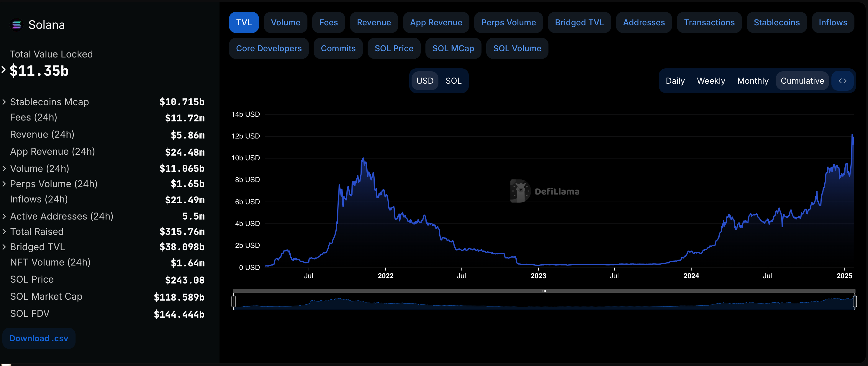Toggle the Perps Volume chart metric
Image resolution: width=868 pixels, height=366 pixels.
(x=508, y=23)
